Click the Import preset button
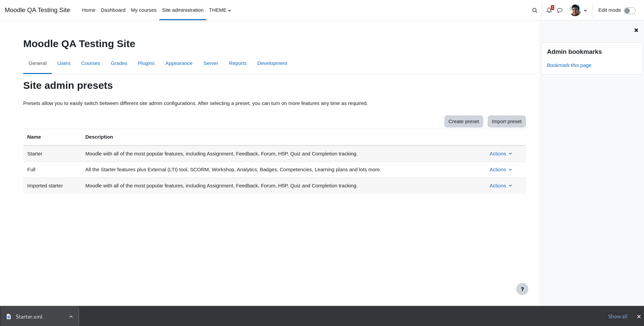 (x=506, y=121)
